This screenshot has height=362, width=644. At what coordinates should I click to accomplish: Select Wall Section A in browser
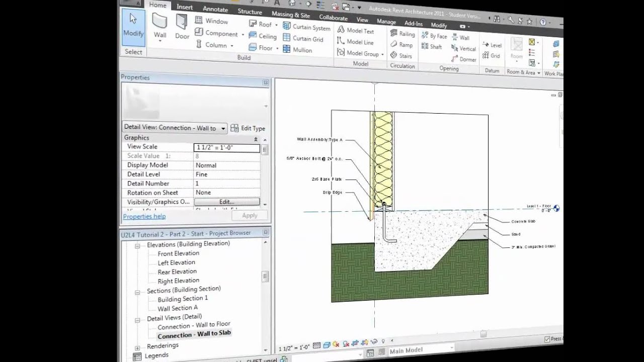click(178, 308)
